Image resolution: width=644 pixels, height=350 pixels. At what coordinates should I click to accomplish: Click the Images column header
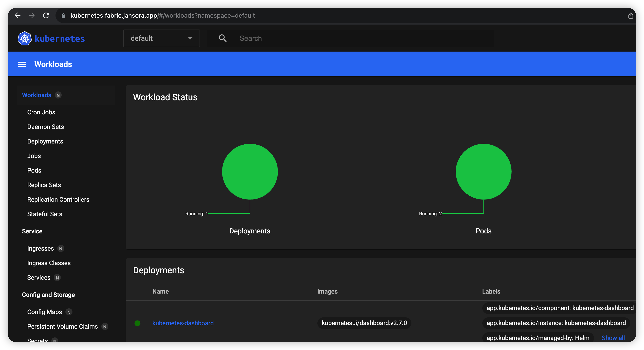(327, 291)
